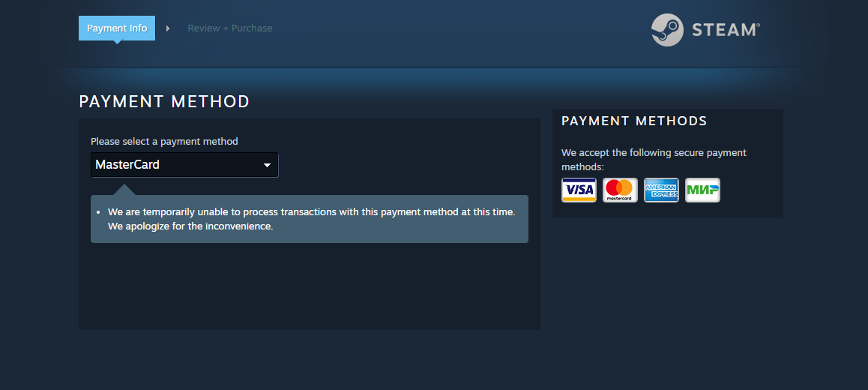This screenshot has height=390, width=868.
Task: Click the bullet point beside the error message
Action: coord(98,212)
